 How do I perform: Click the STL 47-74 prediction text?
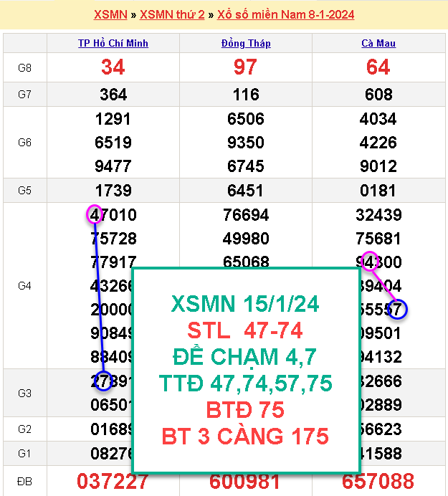(245, 330)
